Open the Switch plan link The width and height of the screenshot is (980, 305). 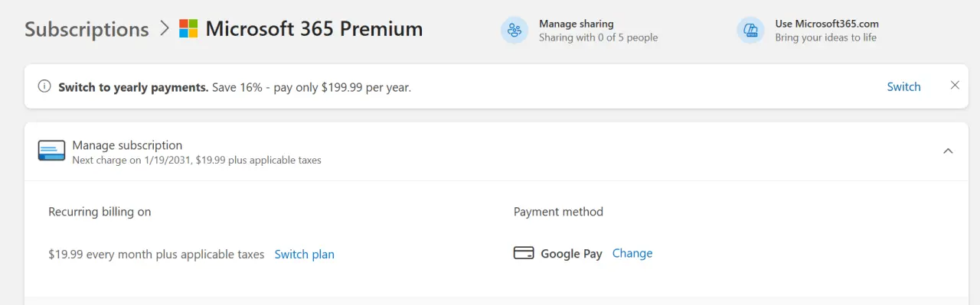click(x=305, y=254)
